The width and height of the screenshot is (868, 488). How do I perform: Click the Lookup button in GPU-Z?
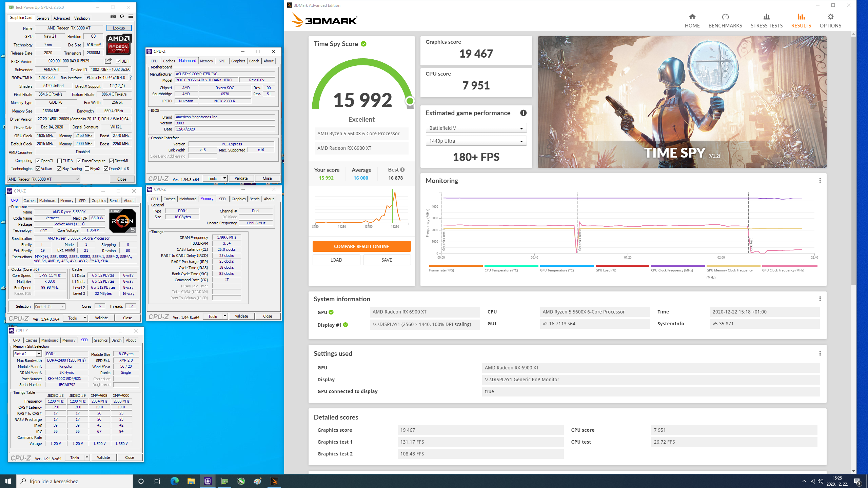point(119,28)
